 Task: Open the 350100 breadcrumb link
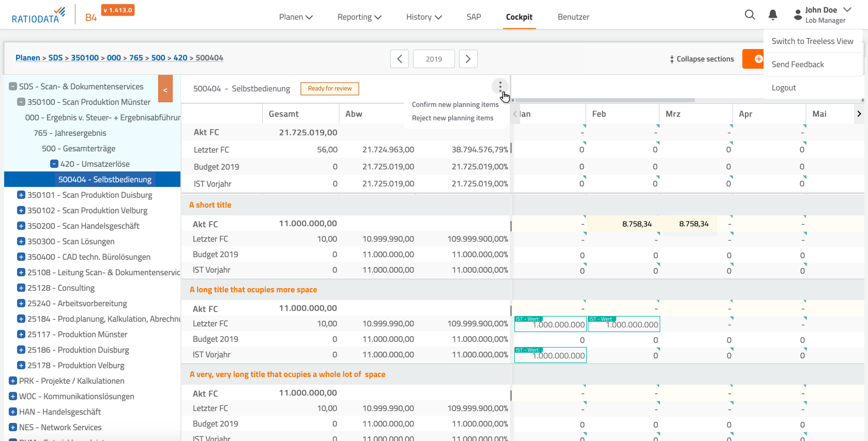[85, 58]
